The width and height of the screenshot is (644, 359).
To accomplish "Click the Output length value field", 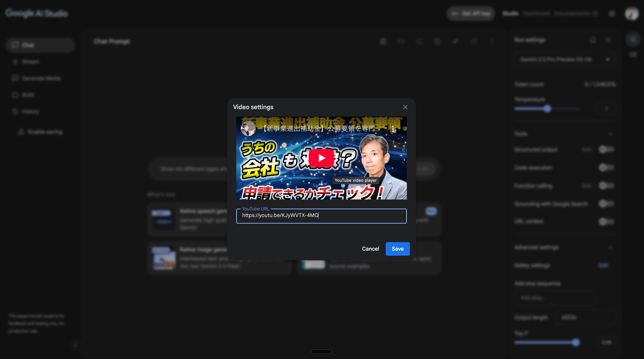I will click(x=586, y=318).
